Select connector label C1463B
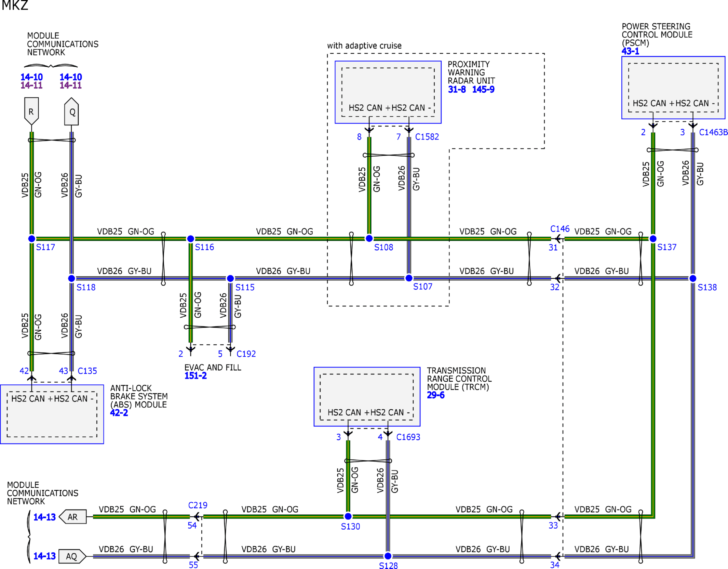728x569 pixels. tap(713, 132)
